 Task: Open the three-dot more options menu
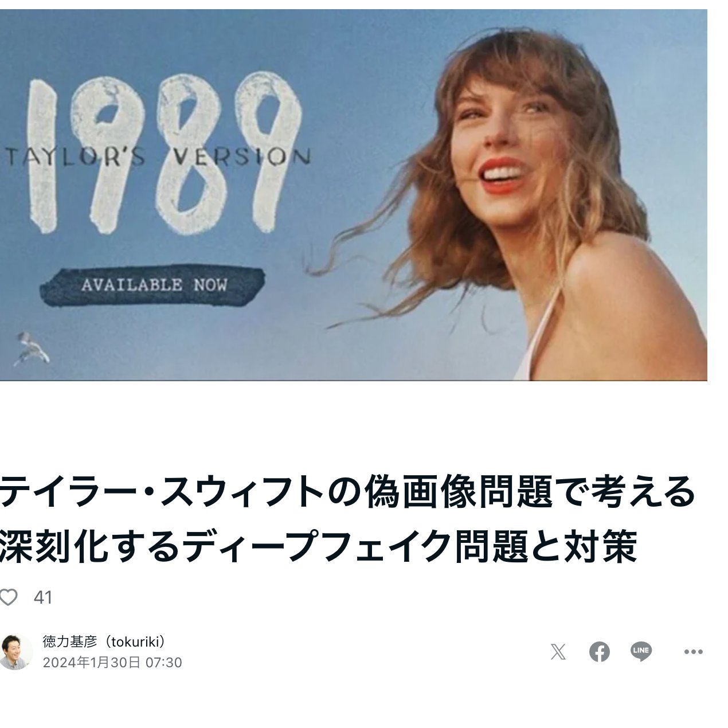[x=694, y=652]
